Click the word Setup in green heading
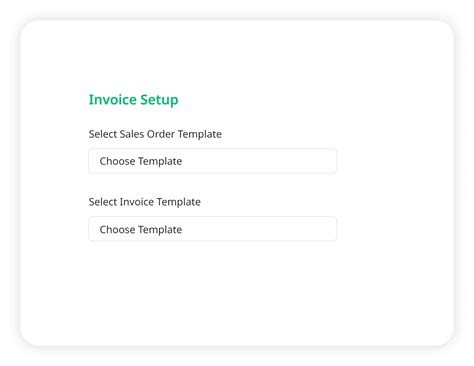 click(159, 100)
